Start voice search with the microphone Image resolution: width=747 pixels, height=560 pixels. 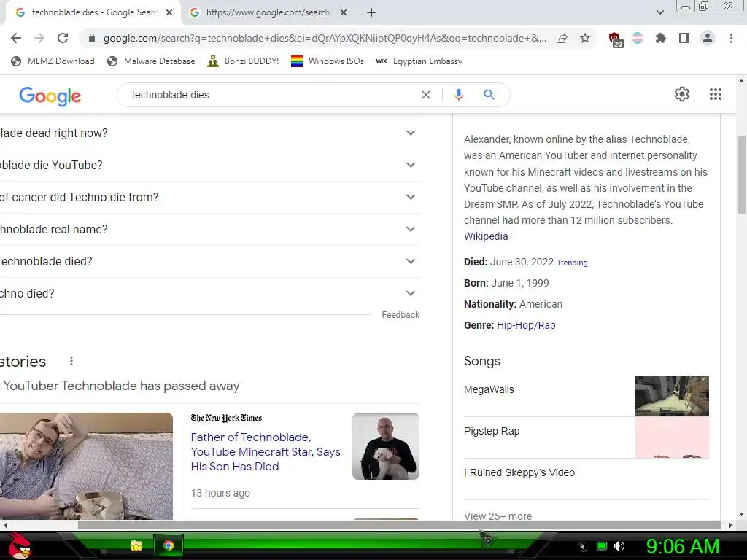pos(458,95)
